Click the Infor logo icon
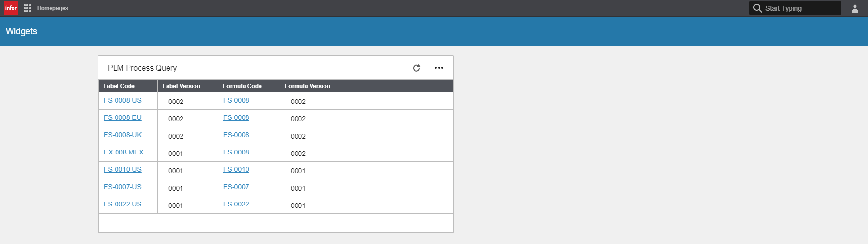868x244 pixels. point(11,8)
